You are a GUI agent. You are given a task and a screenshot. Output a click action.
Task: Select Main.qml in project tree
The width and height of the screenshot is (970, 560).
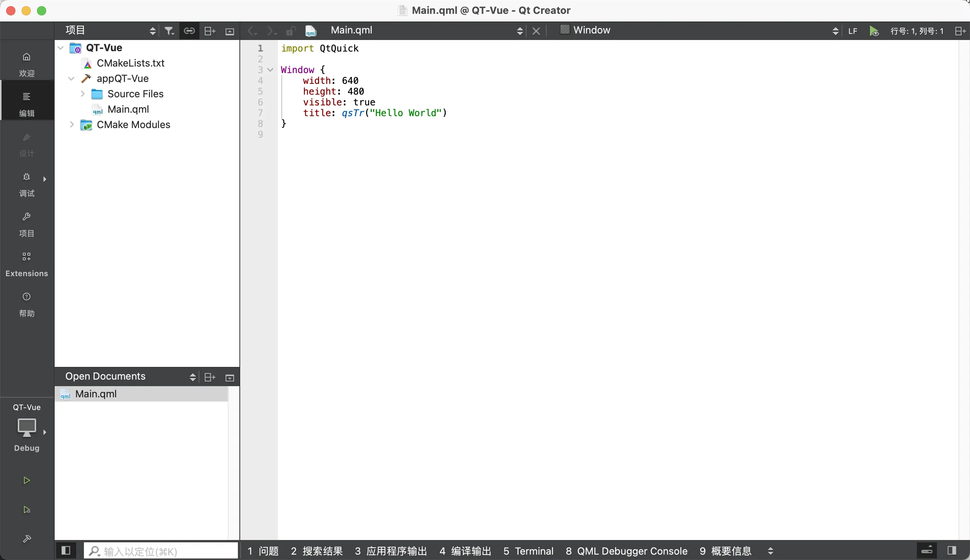(128, 109)
